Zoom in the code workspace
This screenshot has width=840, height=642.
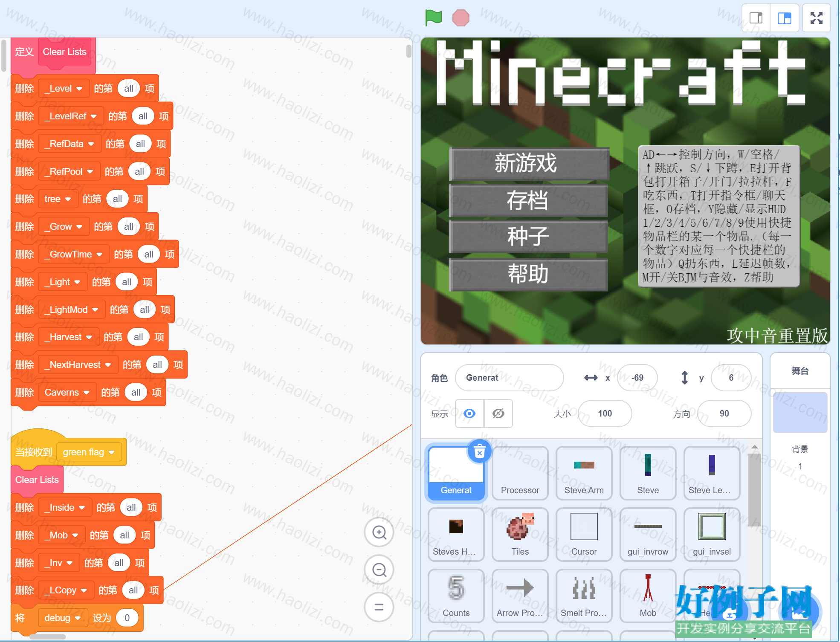[379, 532]
